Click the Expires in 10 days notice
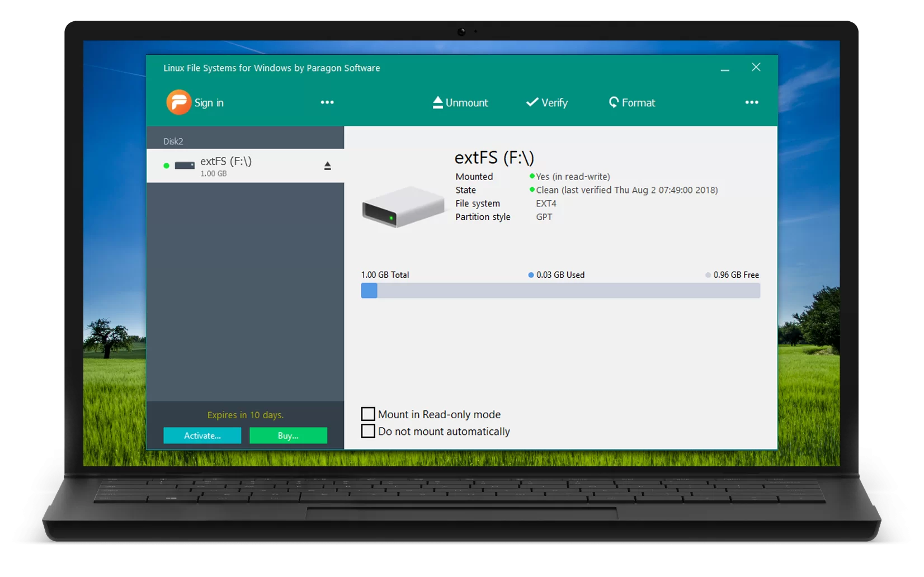Viewport: 924px width, 577px height. point(245,415)
